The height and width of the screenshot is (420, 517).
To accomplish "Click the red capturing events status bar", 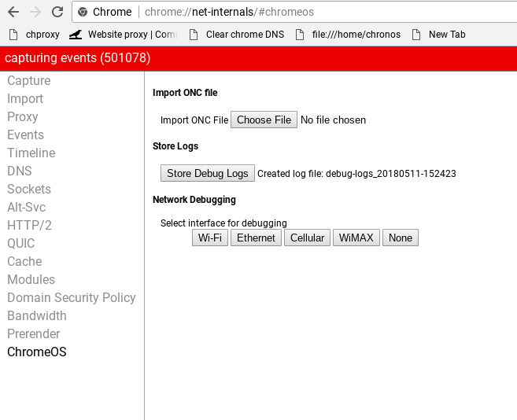I will click(x=258, y=58).
